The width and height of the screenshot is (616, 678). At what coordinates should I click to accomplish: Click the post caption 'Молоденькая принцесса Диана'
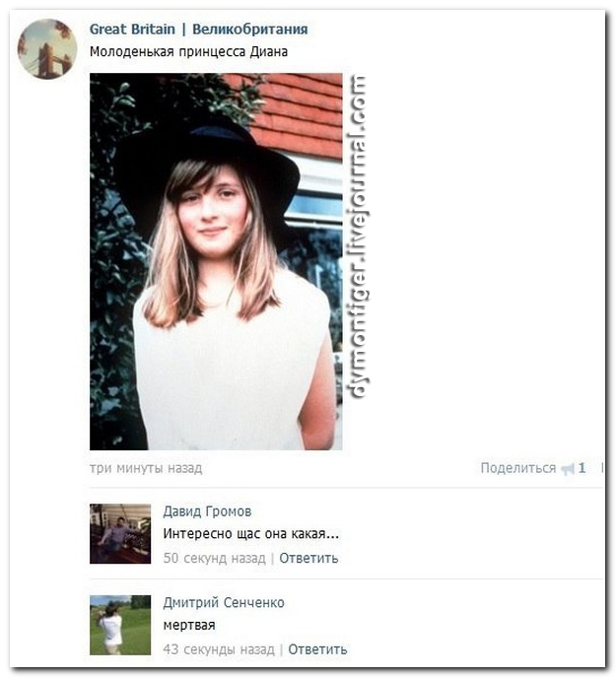188,52
